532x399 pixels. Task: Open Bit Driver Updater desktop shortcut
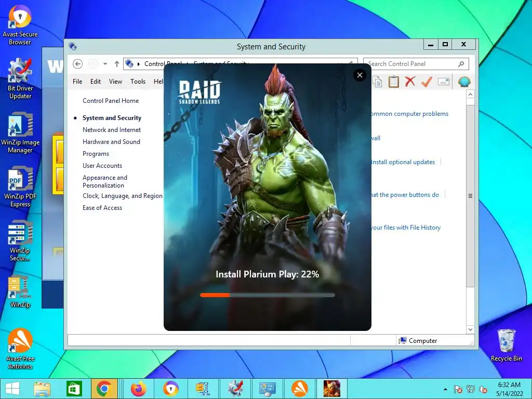tap(20, 79)
